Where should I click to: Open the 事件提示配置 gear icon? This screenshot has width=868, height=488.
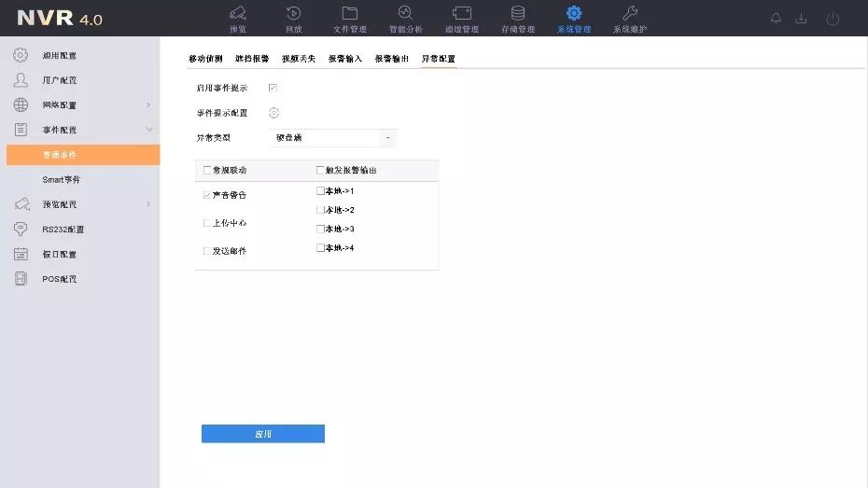(x=273, y=113)
